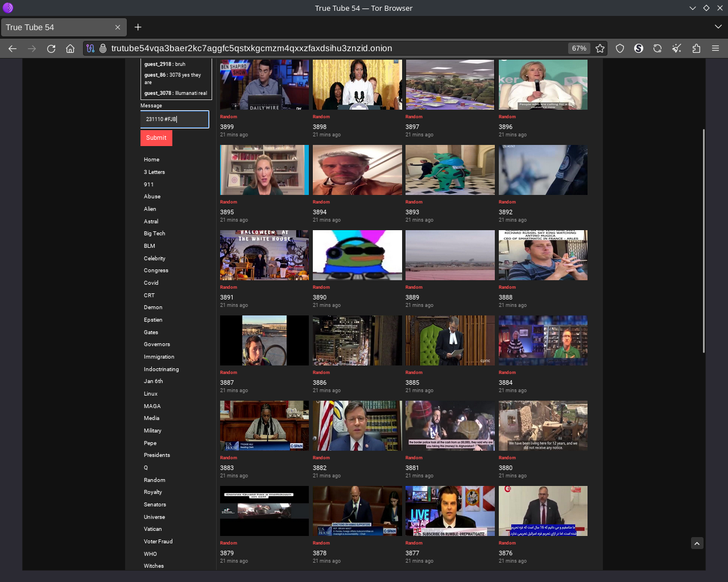Click chat message from guest_3078
728x582 pixels.
click(x=176, y=93)
